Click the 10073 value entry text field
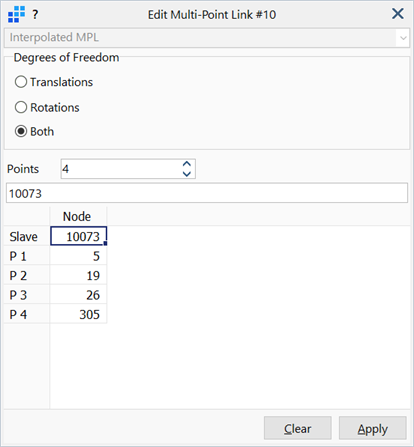 click(207, 193)
